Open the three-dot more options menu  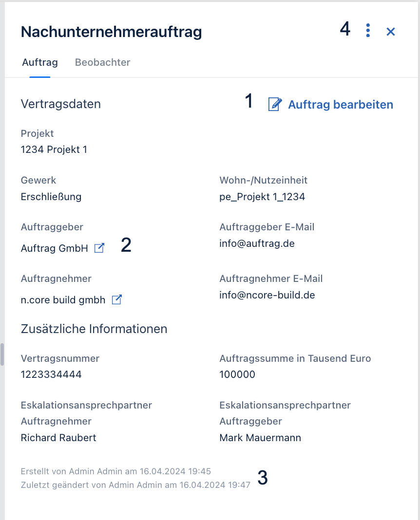coord(367,31)
